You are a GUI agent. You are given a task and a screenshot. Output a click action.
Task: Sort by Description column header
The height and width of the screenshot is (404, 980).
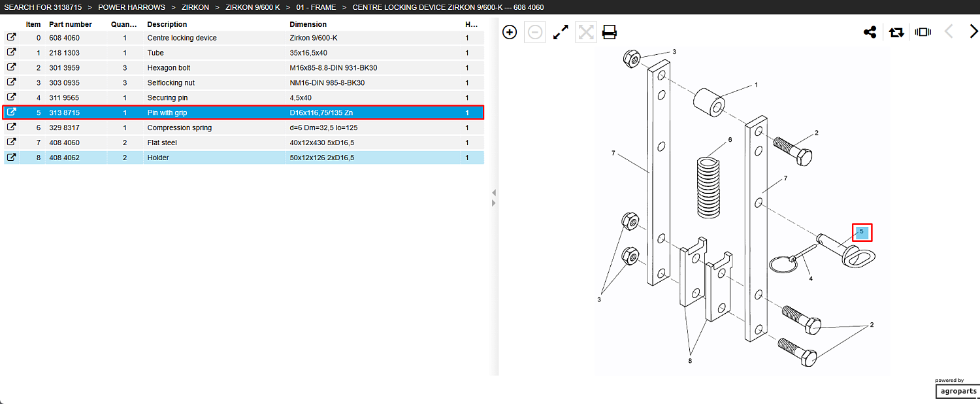tap(167, 24)
